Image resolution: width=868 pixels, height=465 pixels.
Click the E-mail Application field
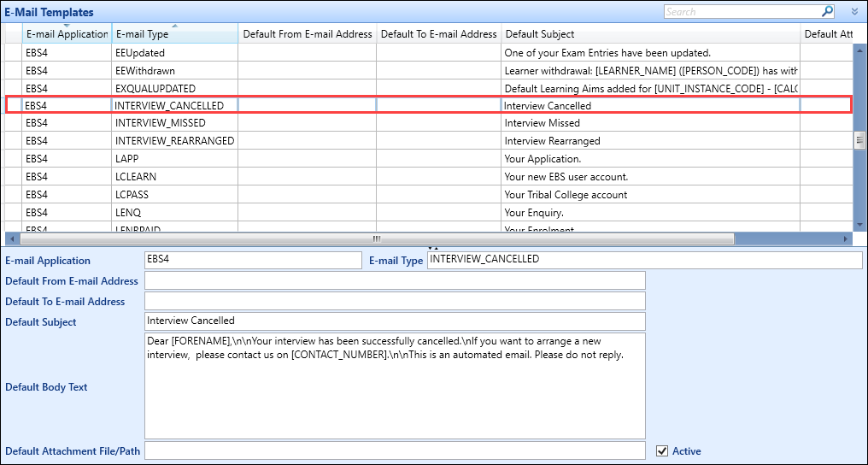pos(253,260)
